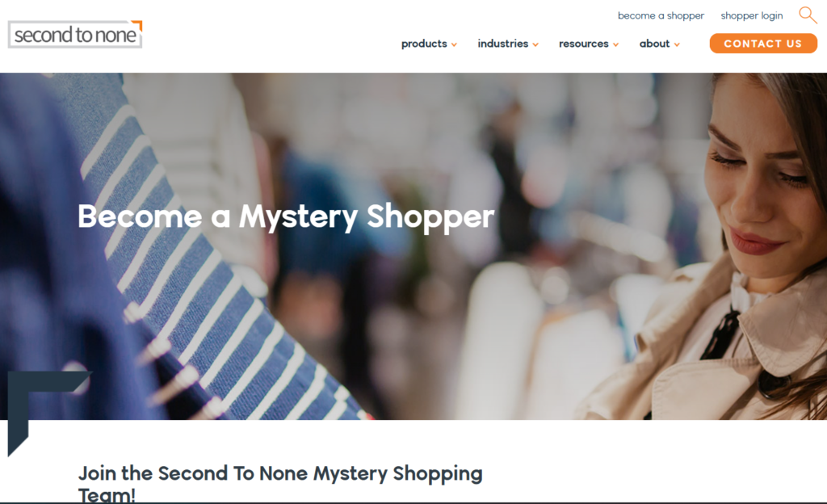Open the about dropdown chevron
827x504 pixels.
point(677,44)
